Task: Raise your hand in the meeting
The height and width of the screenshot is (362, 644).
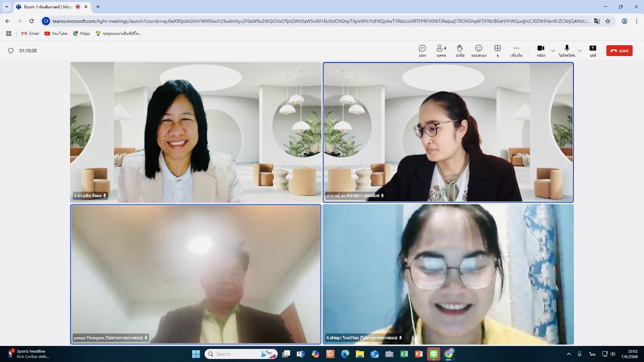Action: (460, 51)
